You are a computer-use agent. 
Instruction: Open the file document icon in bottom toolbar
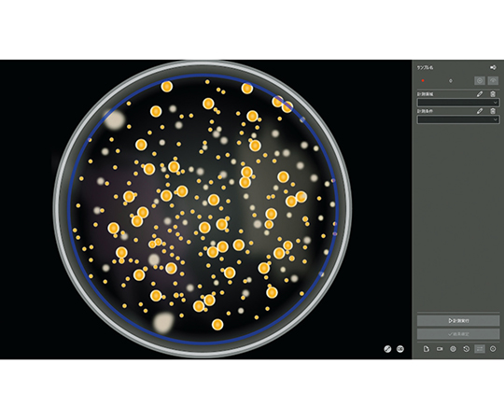pyautogui.click(x=427, y=349)
